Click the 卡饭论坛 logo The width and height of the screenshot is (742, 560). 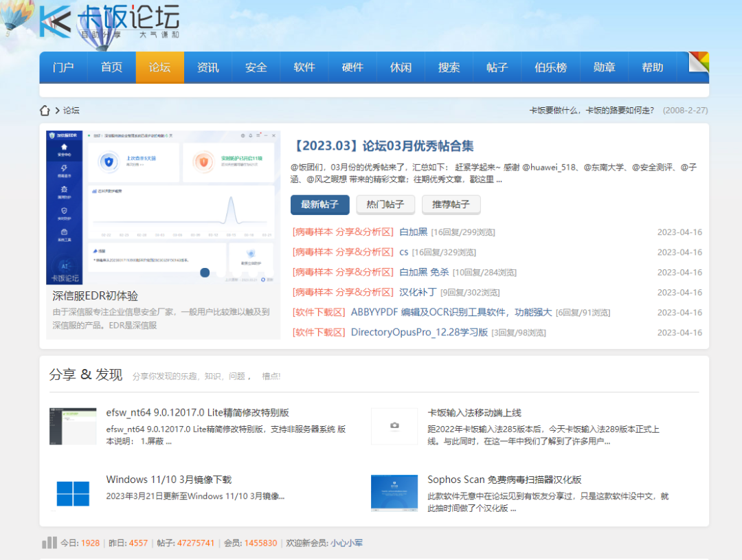point(110,22)
